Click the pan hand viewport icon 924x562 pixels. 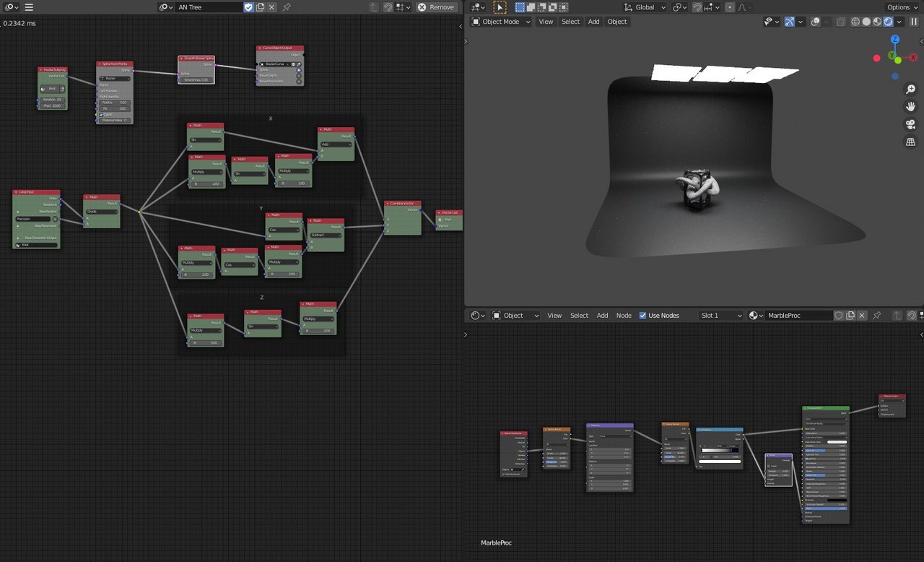click(911, 106)
